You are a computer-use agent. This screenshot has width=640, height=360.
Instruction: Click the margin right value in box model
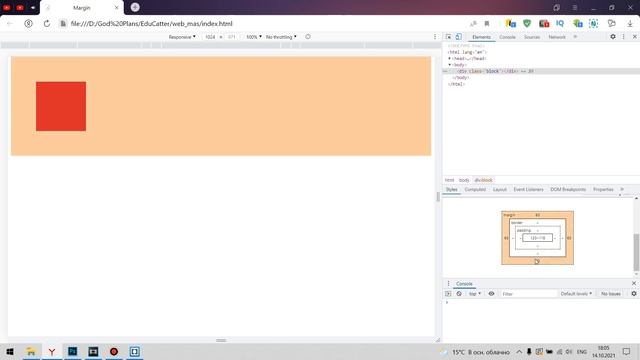click(x=569, y=238)
